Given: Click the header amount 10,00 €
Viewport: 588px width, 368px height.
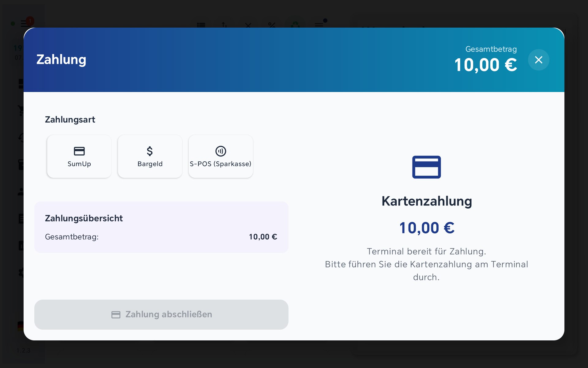Looking at the screenshot, I should [486, 65].
